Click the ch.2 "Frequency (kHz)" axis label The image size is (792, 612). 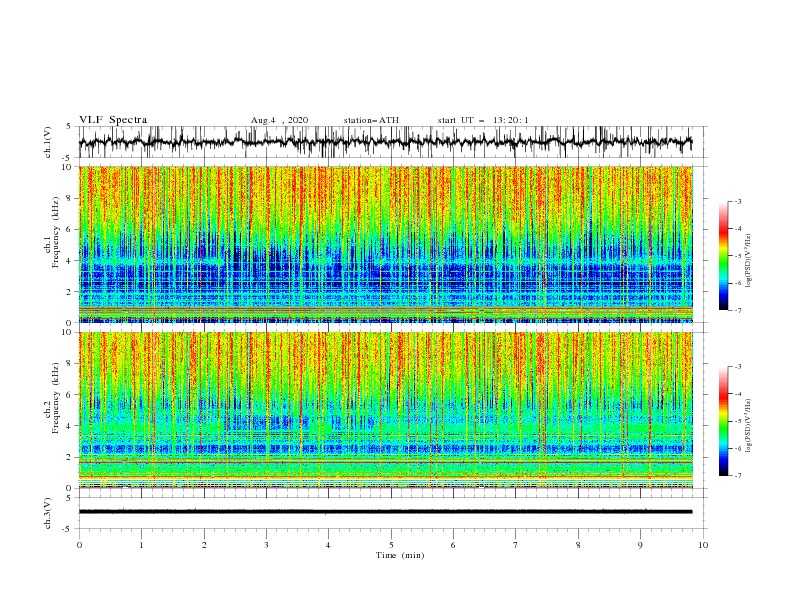pyautogui.click(x=56, y=398)
